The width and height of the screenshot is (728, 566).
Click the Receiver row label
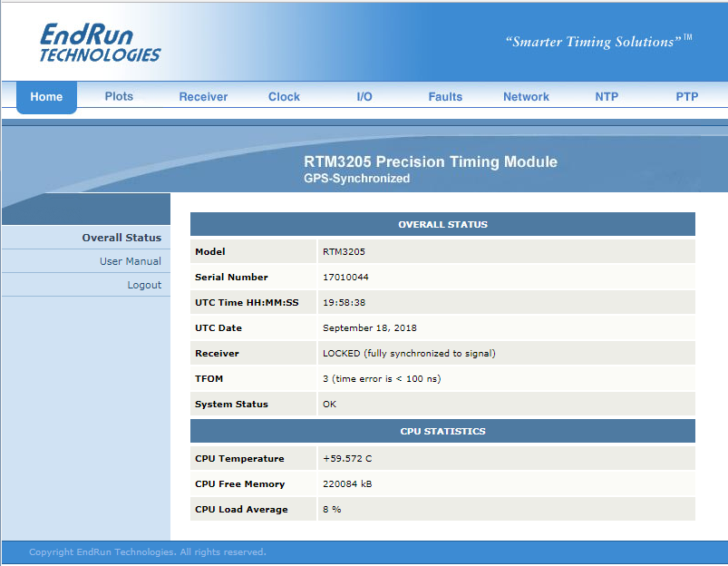click(x=217, y=353)
